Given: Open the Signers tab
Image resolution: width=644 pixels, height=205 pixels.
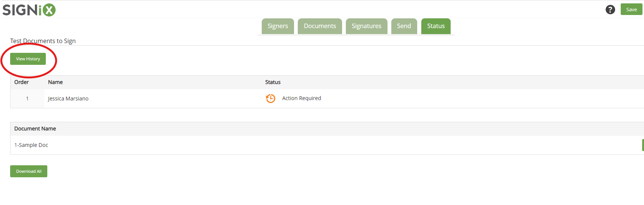Looking at the screenshot, I should click(278, 26).
